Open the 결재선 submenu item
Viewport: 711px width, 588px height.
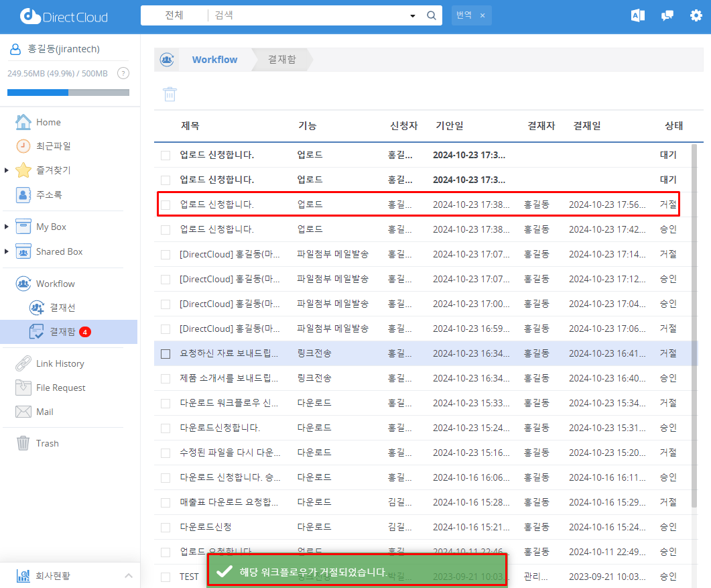point(62,308)
